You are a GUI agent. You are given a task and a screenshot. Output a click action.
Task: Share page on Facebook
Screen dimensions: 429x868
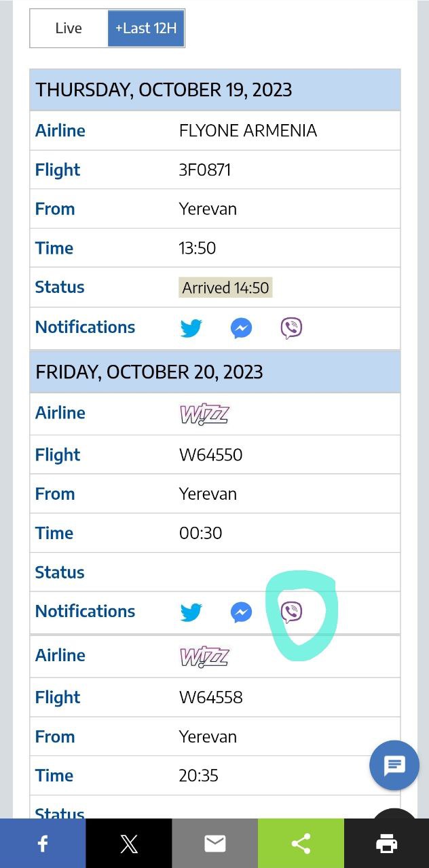[43, 844]
